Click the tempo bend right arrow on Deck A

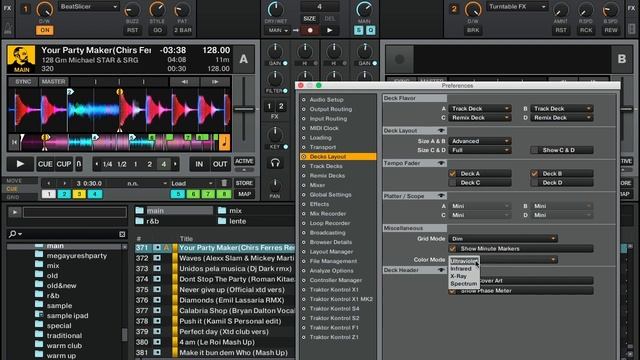[215, 82]
